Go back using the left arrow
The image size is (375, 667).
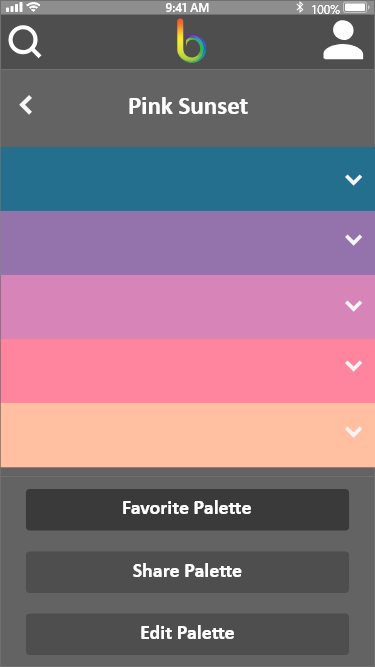tap(26, 105)
